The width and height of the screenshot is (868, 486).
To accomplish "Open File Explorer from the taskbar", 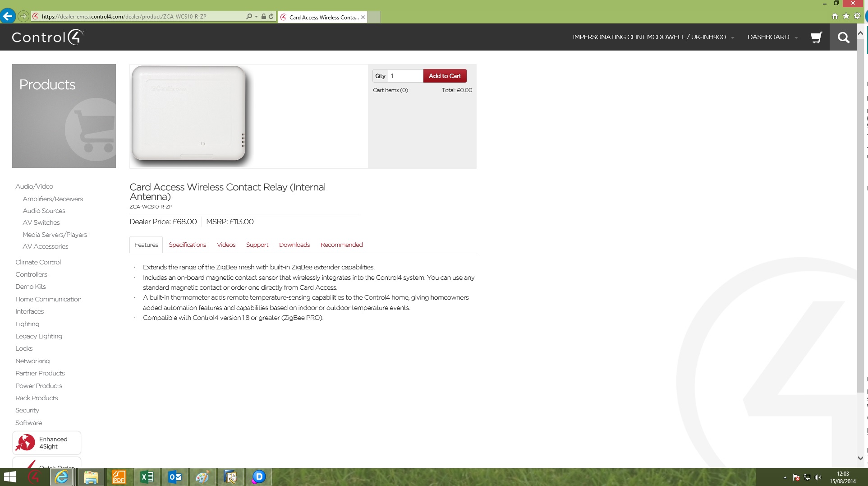I will coord(91,477).
